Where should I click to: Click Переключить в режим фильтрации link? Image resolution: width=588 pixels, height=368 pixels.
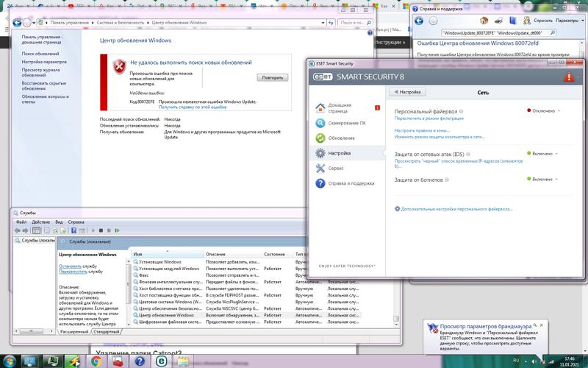[429, 118]
